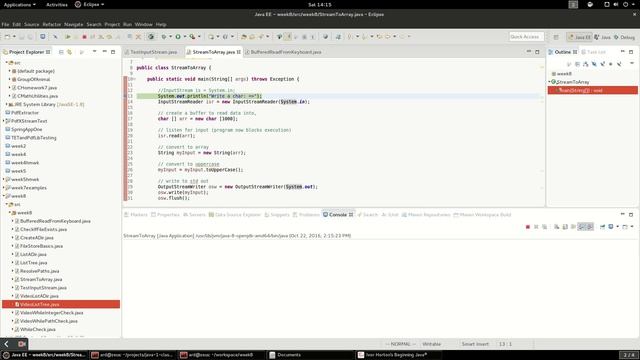Click the green Run button in main toolbar

coord(178,37)
